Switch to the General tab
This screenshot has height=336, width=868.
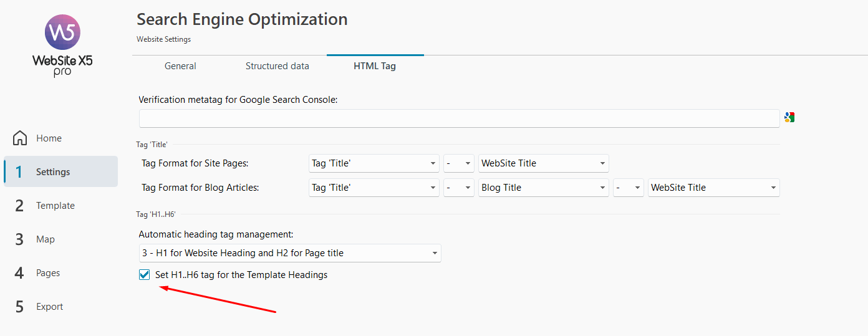point(180,66)
